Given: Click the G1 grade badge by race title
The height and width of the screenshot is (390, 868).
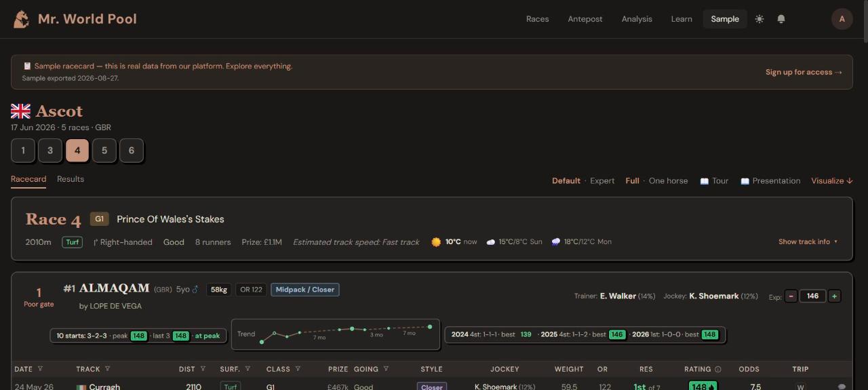Looking at the screenshot, I should coord(99,219).
